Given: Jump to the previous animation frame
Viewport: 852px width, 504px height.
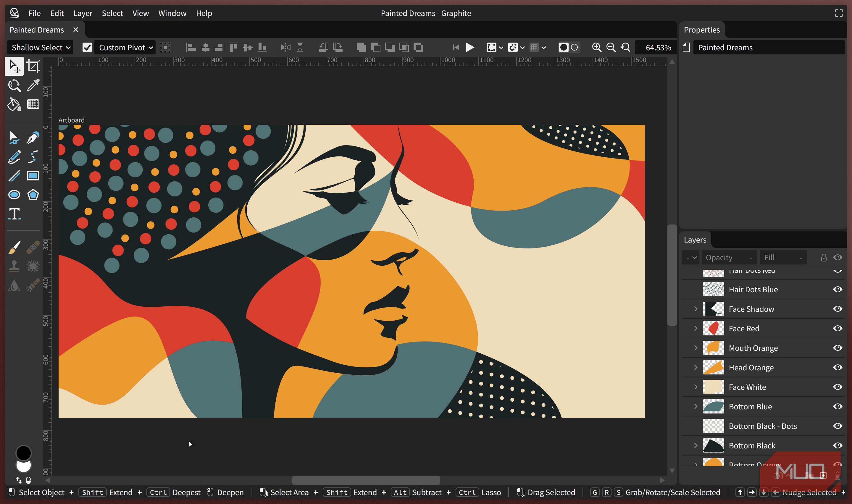Looking at the screenshot, I should (456, 48).
